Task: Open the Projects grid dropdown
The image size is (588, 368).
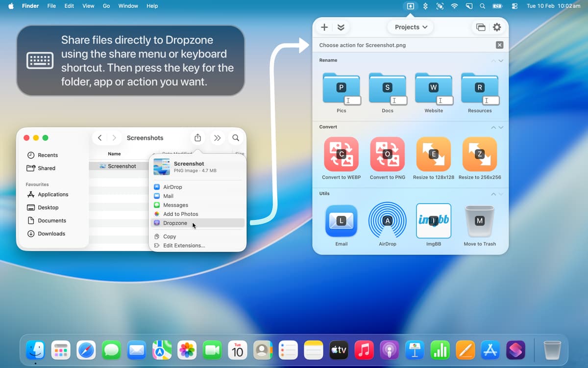Action: coord(411,27)
